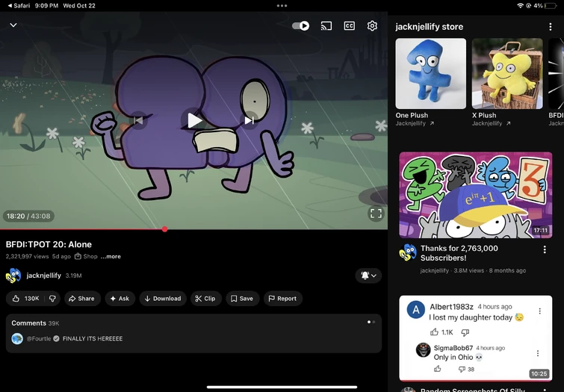Viewport: 564px width, 392px height.
Task: Go back to Safari from the status bar
Action: coord(19,6)
